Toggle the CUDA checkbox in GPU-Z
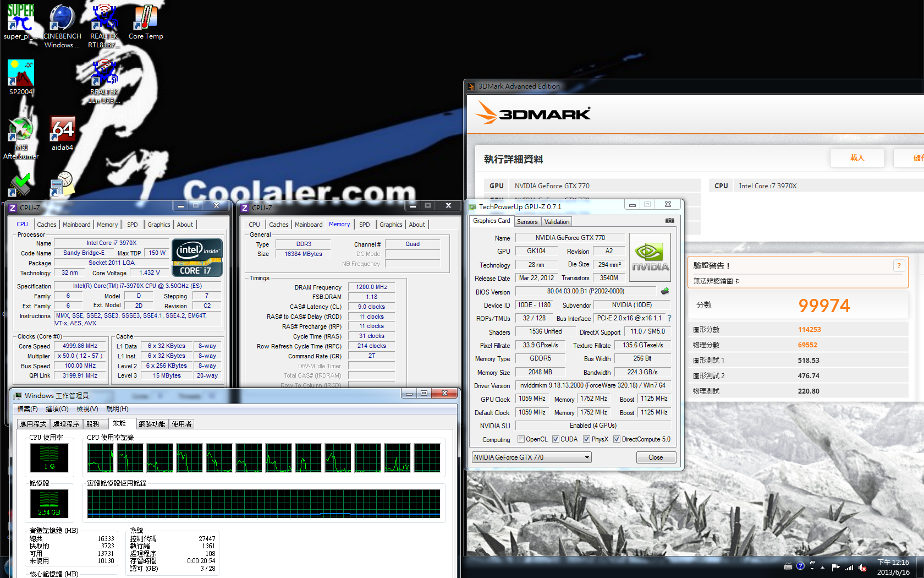Image resolution: width=924 pixels, height=578 pixels. 555,439
